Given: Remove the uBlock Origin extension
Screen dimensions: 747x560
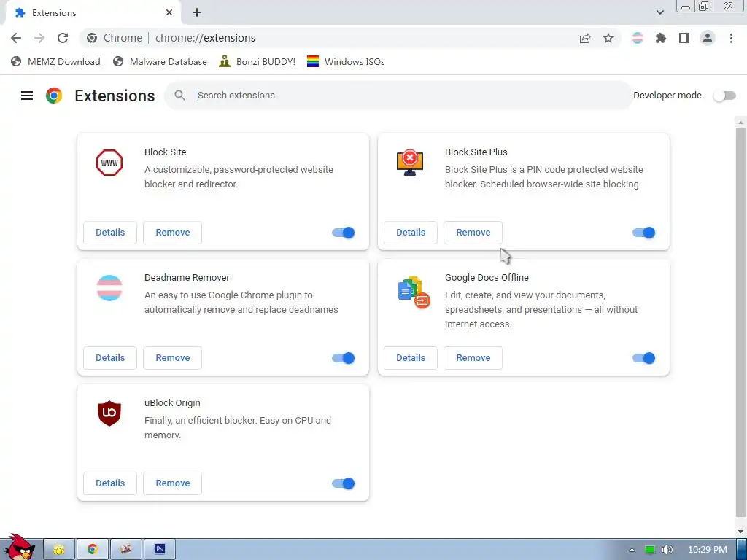Looking at the screenshot, I should click(172, 483).
